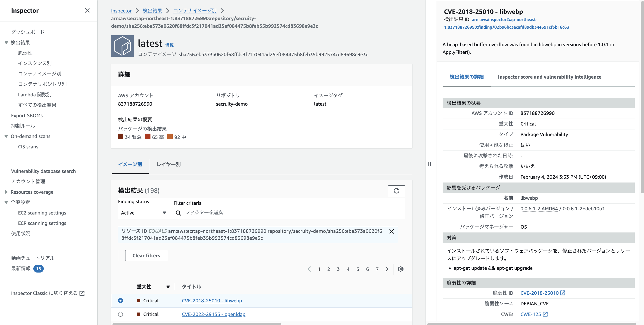Open ダッシュボード in sidebar
The width and height of the screenshot is (644, 325).
click(x=28, y=32)
